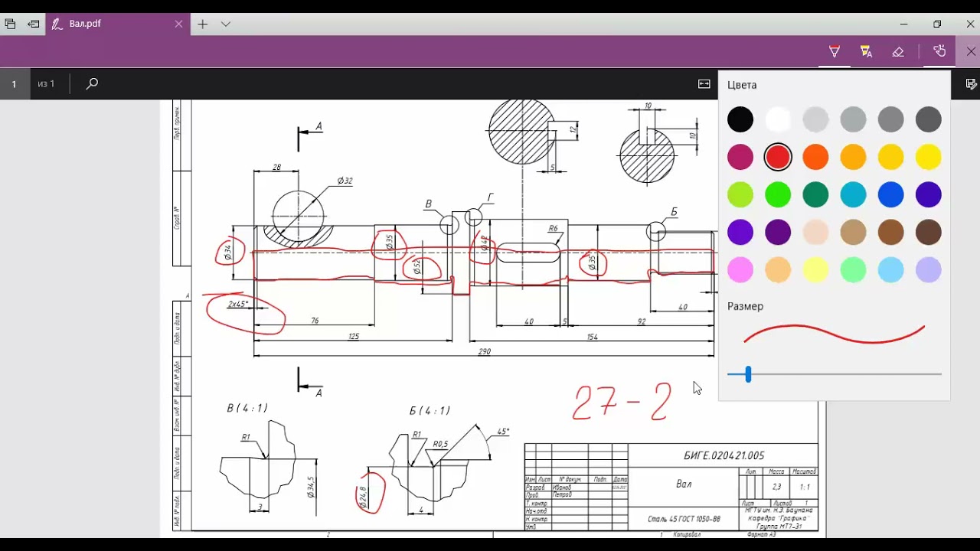The width and height of the screenshot is (980, 551).
Task: Open search in the PDF document
Action: pyautogui.click(x=92, y=84)
